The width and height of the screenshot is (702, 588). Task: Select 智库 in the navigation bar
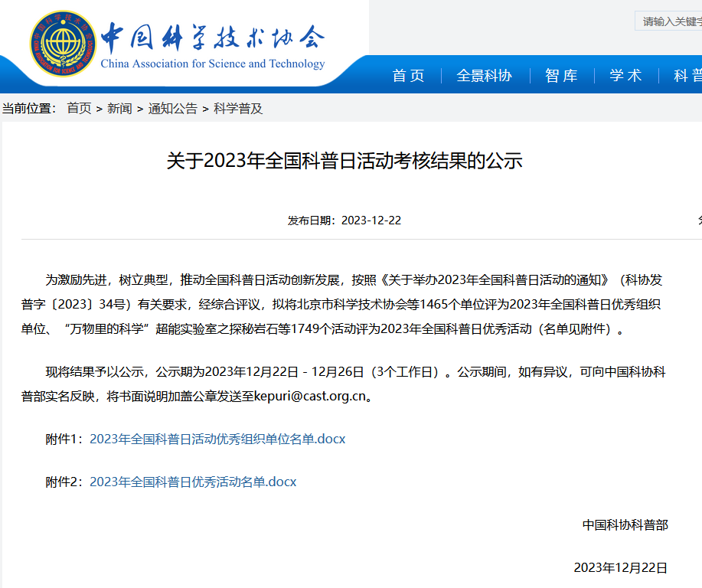[561, 76]
